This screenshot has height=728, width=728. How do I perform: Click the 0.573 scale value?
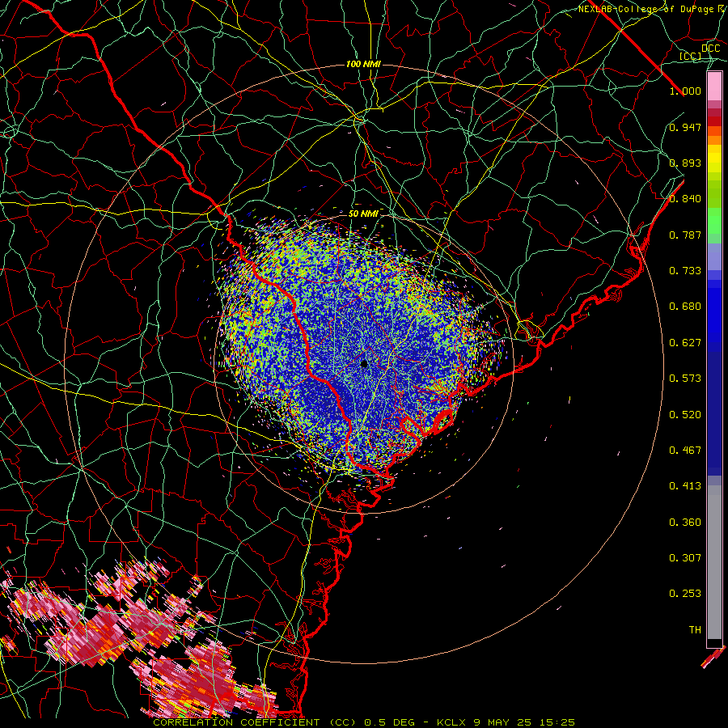click(685, 379)
